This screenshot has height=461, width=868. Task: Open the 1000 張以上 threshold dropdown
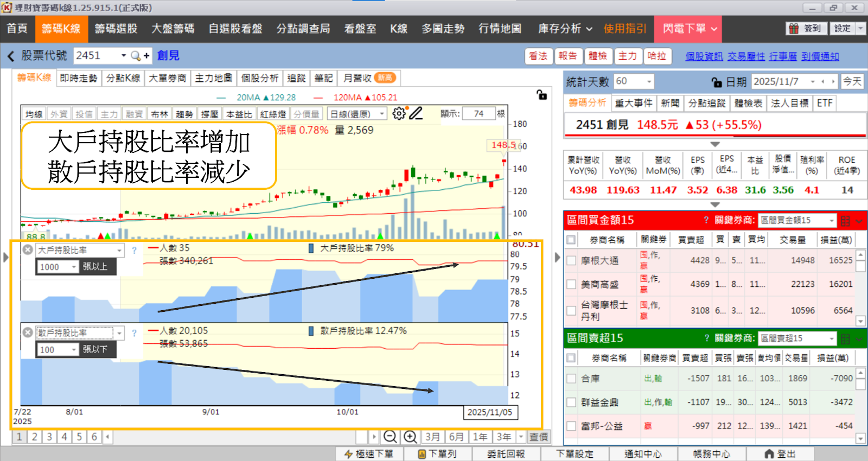click(74, 267)
